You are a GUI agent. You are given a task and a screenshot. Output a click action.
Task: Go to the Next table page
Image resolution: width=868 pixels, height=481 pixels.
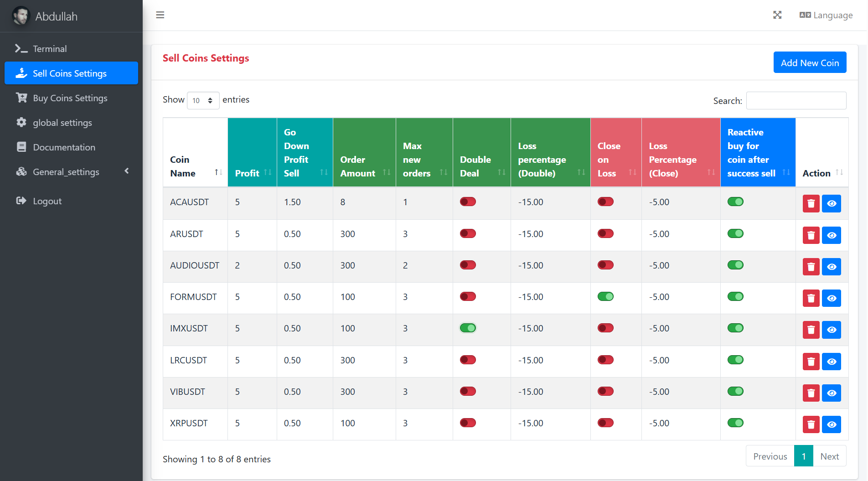tap(829, 456)
